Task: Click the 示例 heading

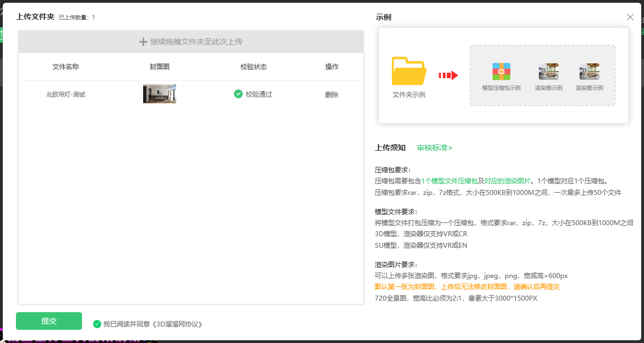Action: 383,17
